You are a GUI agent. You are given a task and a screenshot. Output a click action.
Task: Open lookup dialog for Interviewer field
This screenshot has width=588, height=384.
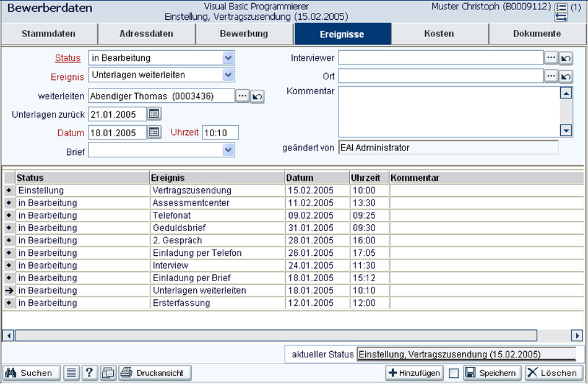click(x=551, y=58)
